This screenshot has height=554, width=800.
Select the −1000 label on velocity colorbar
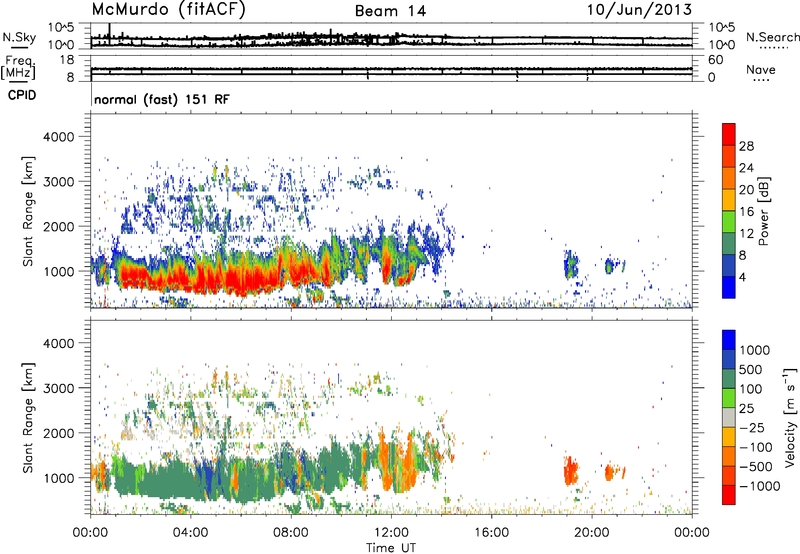760,486
